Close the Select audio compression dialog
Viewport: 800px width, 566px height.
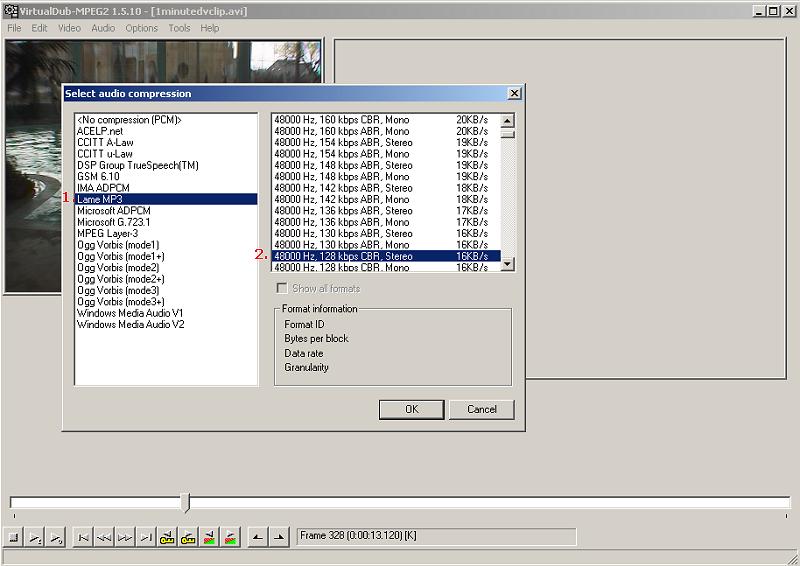point(514,93)
